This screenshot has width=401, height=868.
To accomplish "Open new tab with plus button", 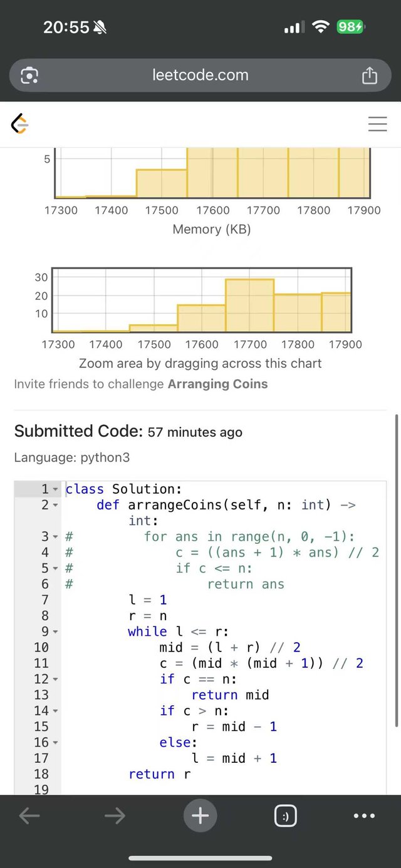I will coord(200,816).
